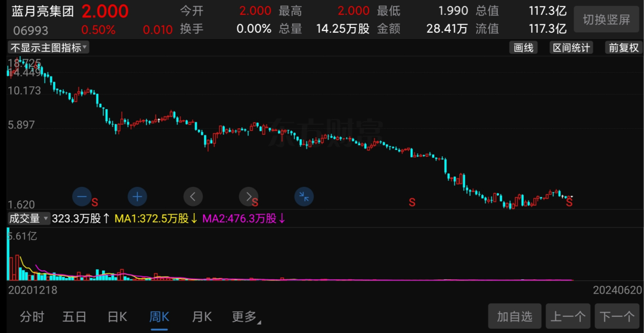
Task: Click the 28.41万 turnover amount
Action: point(447,29)
